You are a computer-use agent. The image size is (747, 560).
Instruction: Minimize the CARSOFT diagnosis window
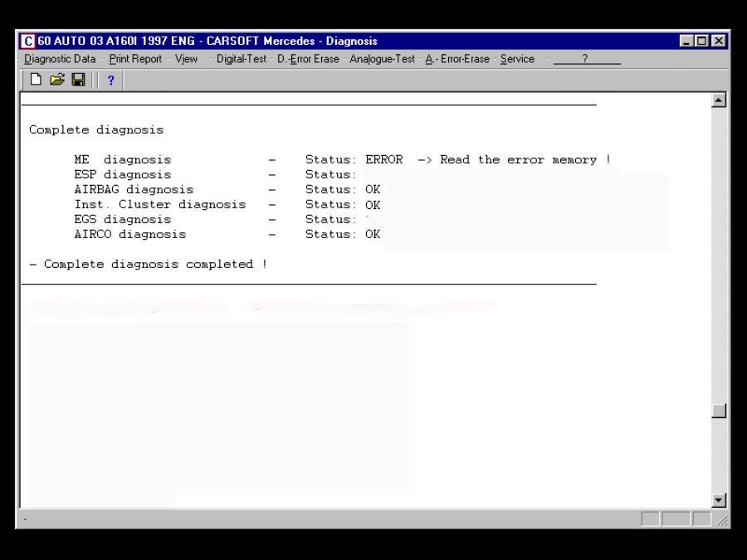click(x=687, y=41)
